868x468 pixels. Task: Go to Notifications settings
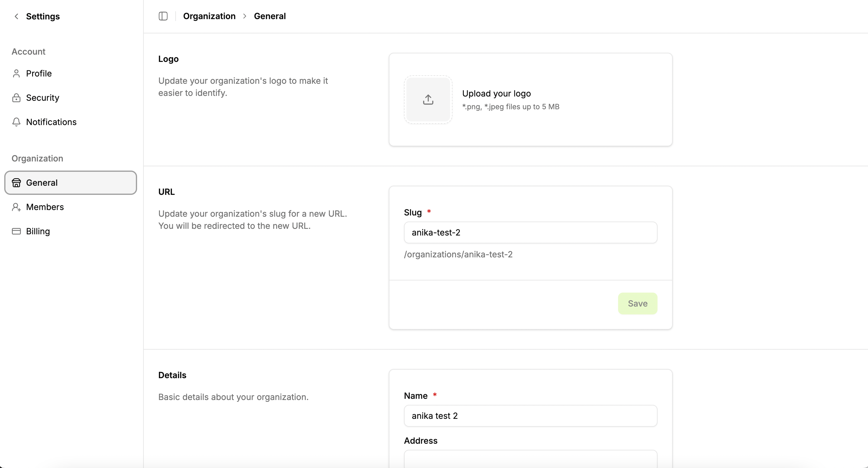click(x=51, y=122)
